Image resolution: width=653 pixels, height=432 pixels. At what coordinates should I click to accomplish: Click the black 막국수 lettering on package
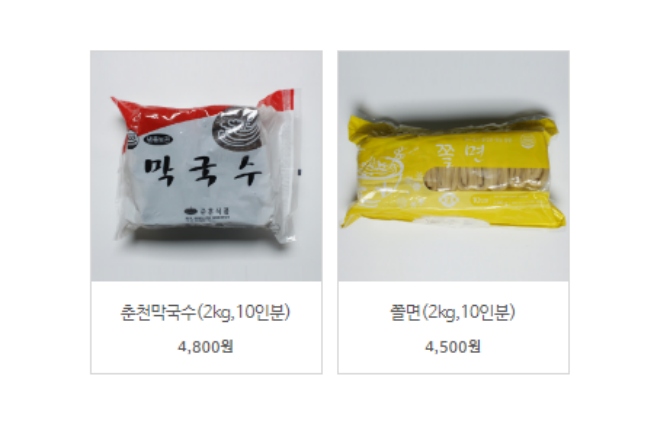[x=203, y=171]
